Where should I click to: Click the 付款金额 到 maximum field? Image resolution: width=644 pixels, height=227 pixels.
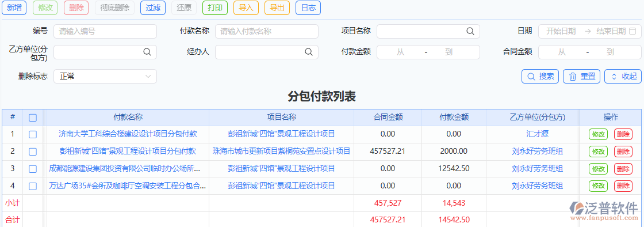448,52
